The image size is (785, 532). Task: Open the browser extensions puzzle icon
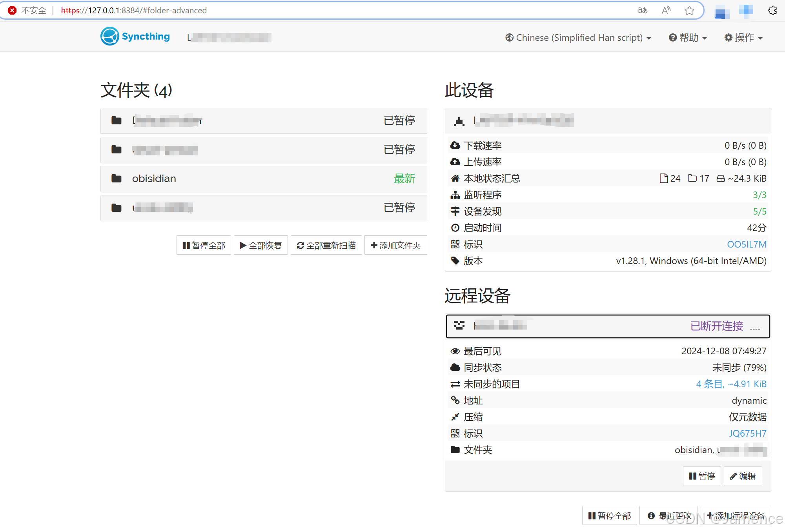(x=772, y=11)
